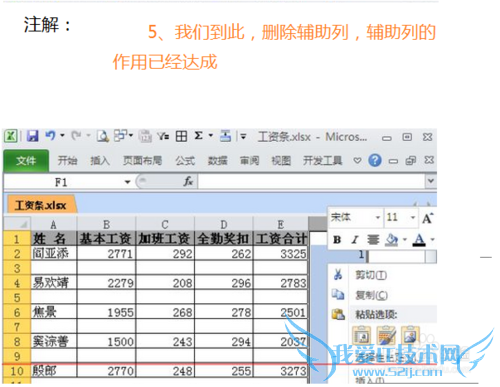Viewport: 500px width, 387px height.
Task: Click the first Paste option icon
Action: pos(362,335)
